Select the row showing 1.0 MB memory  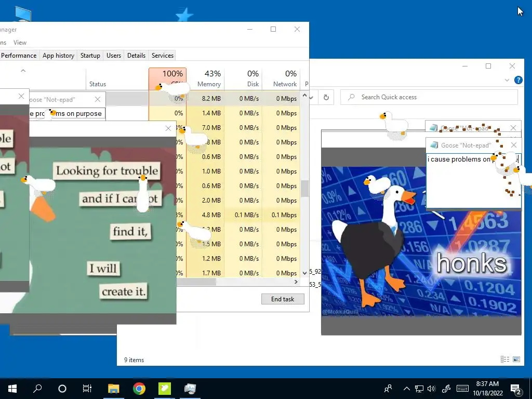[x=237, y=171]
